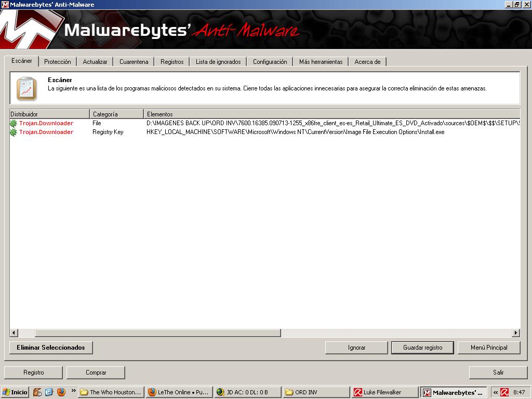Select the HKEY_LOCAL_MACHINE registry path entry
Viewport: 532px width, 399px height.
295,132
